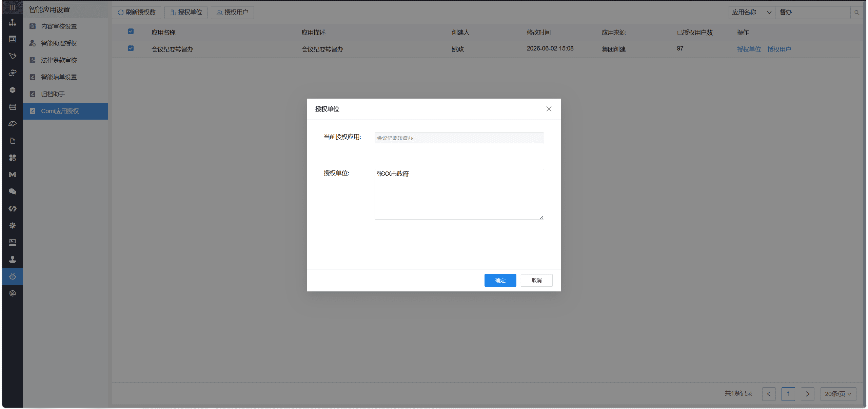868x409 pixels.
Task: Go to previous page with the left chevron
Action: click(x=769, y=394)
